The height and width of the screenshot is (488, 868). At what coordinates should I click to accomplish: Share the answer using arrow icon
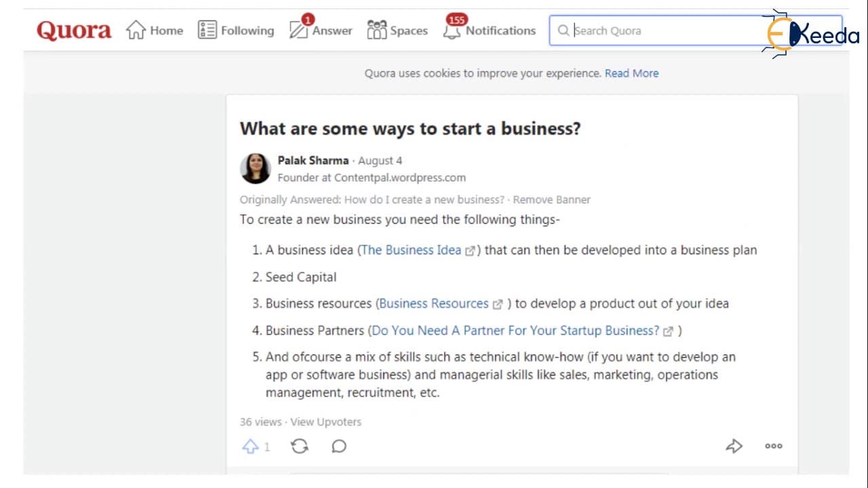734,446
